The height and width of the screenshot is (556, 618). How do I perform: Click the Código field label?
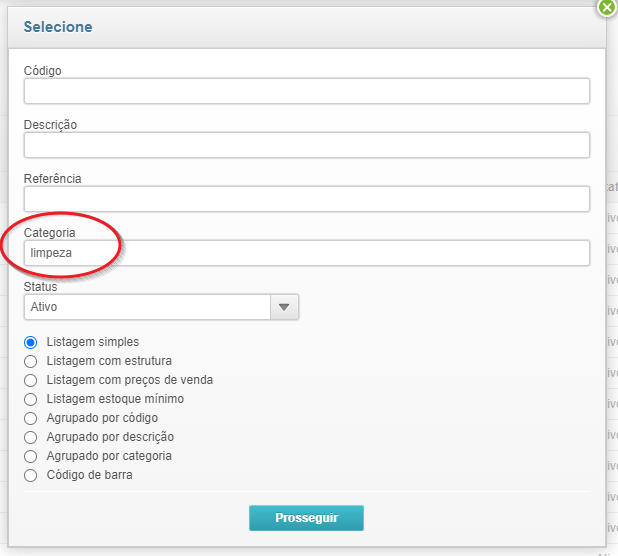pyautogui.click(x=43, y=71)
